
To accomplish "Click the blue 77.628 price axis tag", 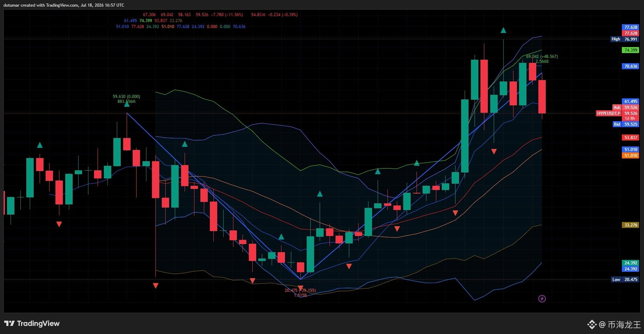I will coord(631,27).
